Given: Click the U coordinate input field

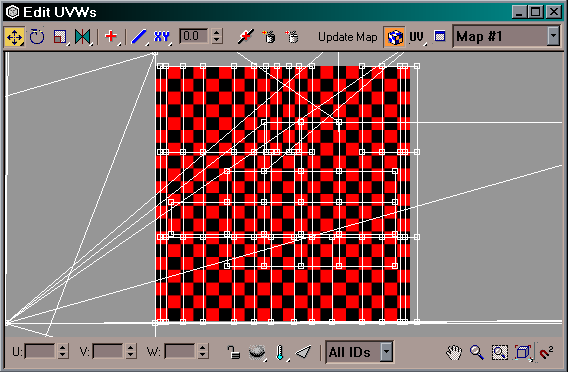Looking at the screenshot, I should tap(39, 351).
